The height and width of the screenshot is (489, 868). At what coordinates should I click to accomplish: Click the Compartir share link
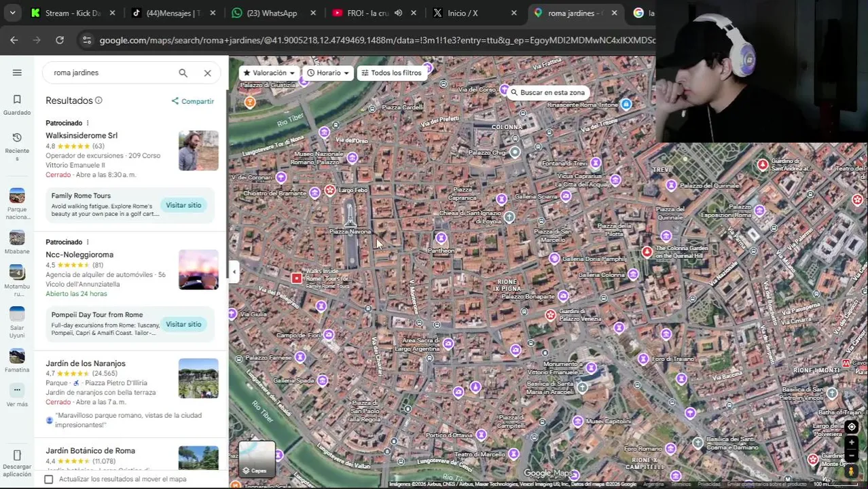click(x=193, y=101)
